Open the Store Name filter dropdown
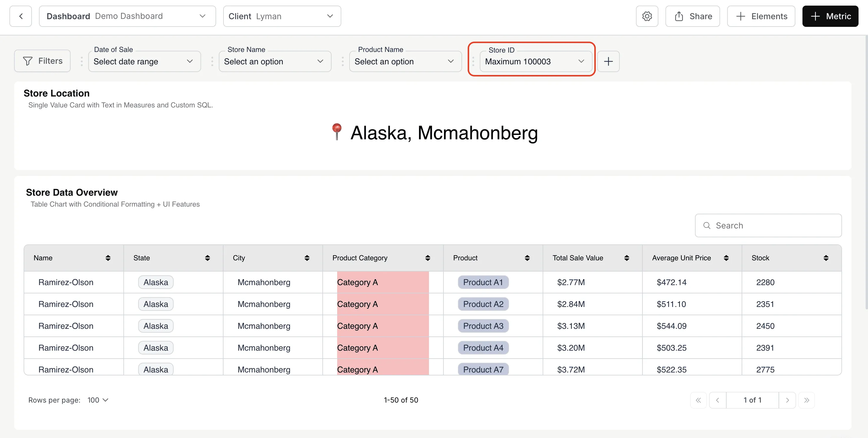Screen dimensions: 868x438 click(275, 61)
